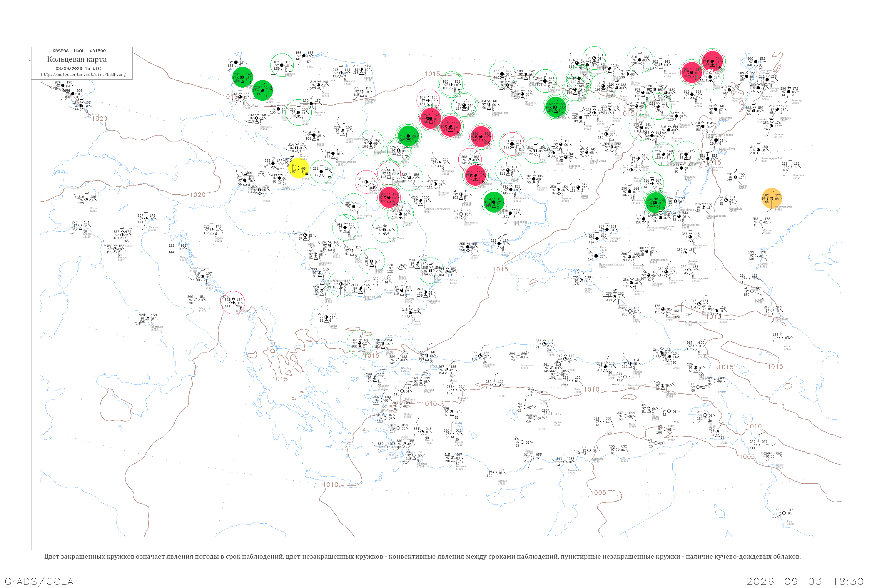Click the QBSF98 UAOL 031500 header
The width and height of the screenshot is (882, 588).
point(79,51)
